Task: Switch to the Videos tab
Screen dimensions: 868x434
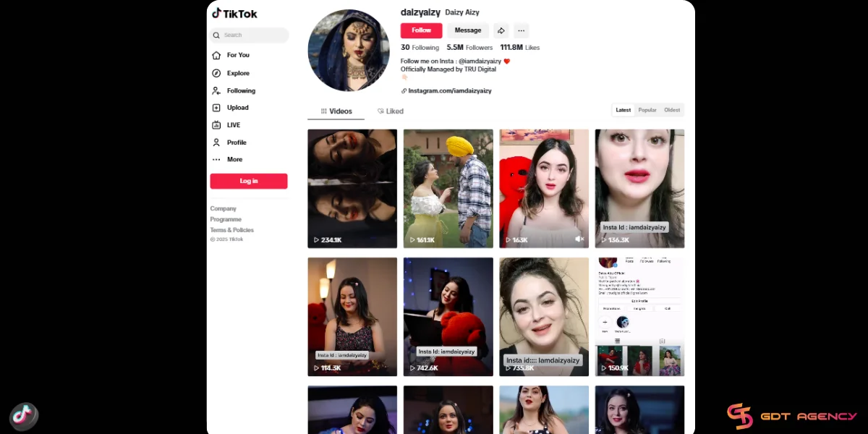Action: coord(336,111)
